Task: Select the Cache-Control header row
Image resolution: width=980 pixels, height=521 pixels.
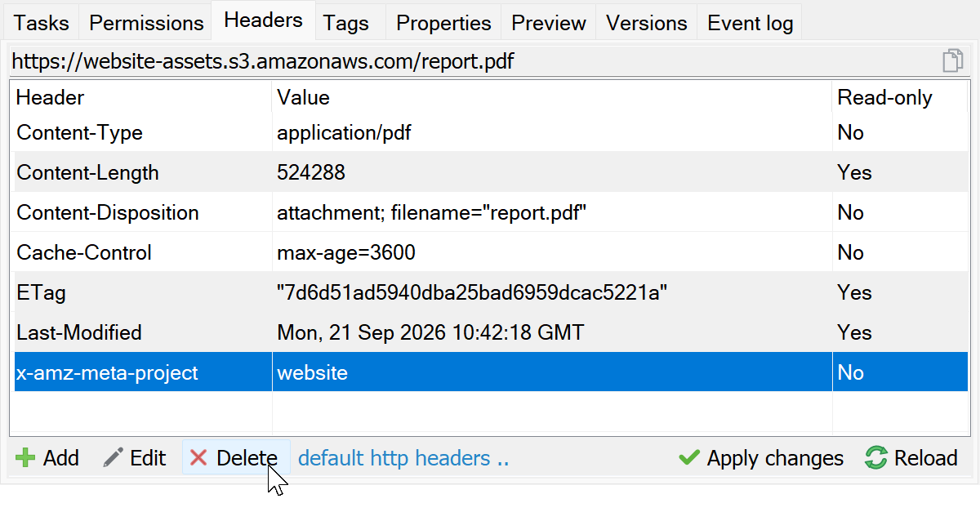Action: [x=491, y=252]
